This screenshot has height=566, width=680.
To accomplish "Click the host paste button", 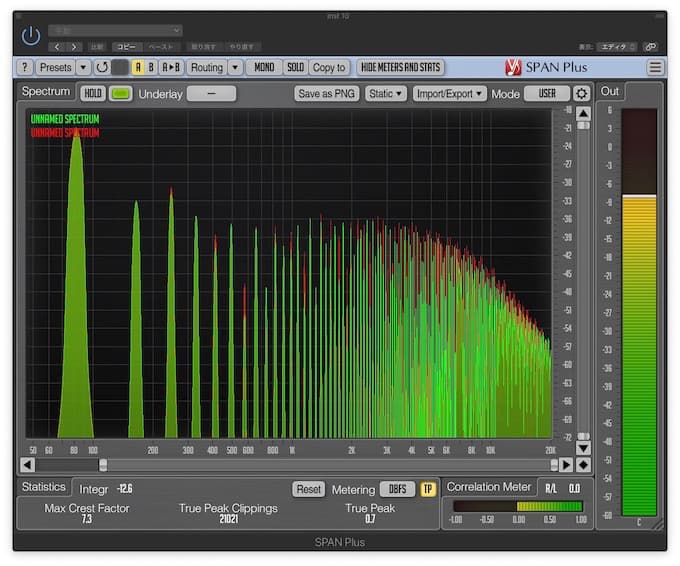I will click(160, 46).
